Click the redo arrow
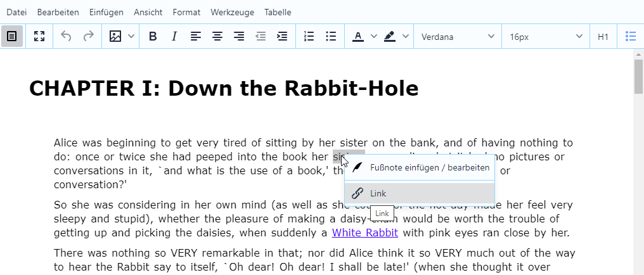Screen dimensions: 644x275 tap(88, 37)
